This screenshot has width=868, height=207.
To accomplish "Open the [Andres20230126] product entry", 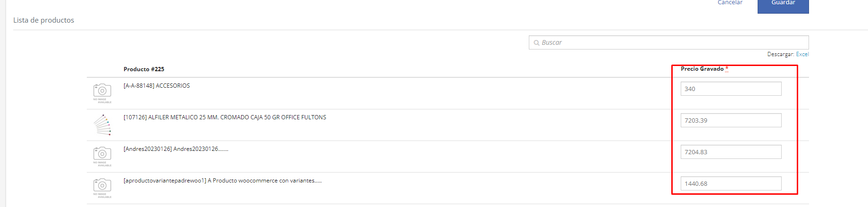I will (176, 149).
